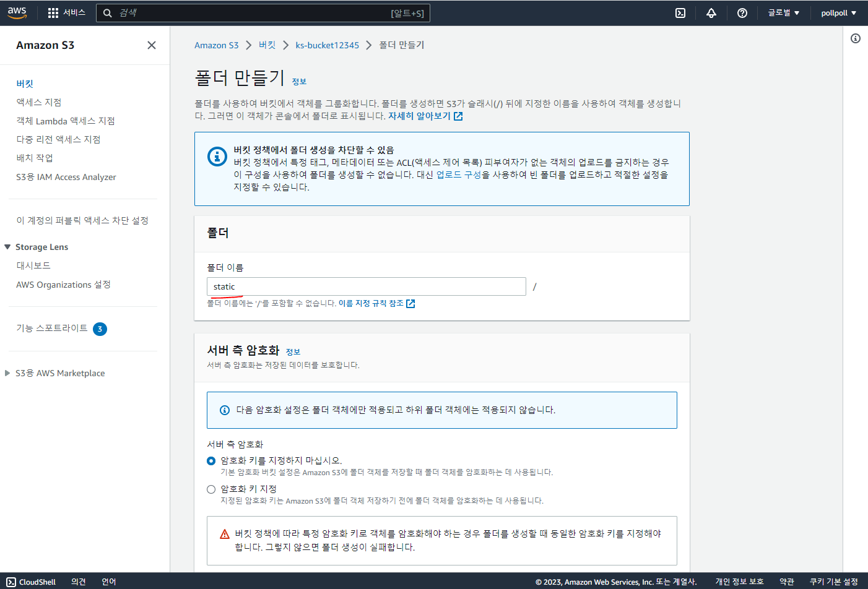
Task: Go to ks-bucket12345 breadcrumb link
Action: point(327,45)
